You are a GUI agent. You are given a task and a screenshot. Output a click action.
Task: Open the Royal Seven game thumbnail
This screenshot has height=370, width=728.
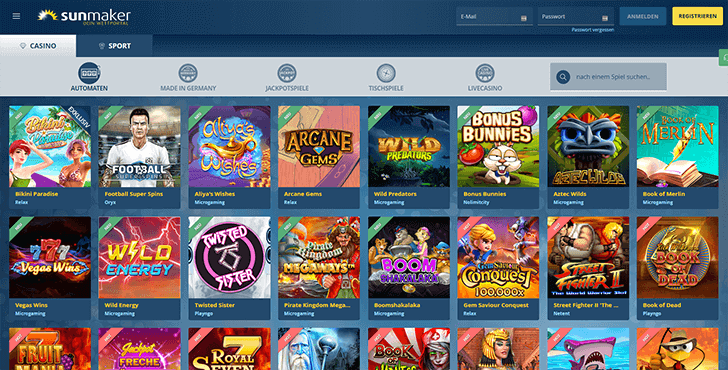tap(229, 349)
